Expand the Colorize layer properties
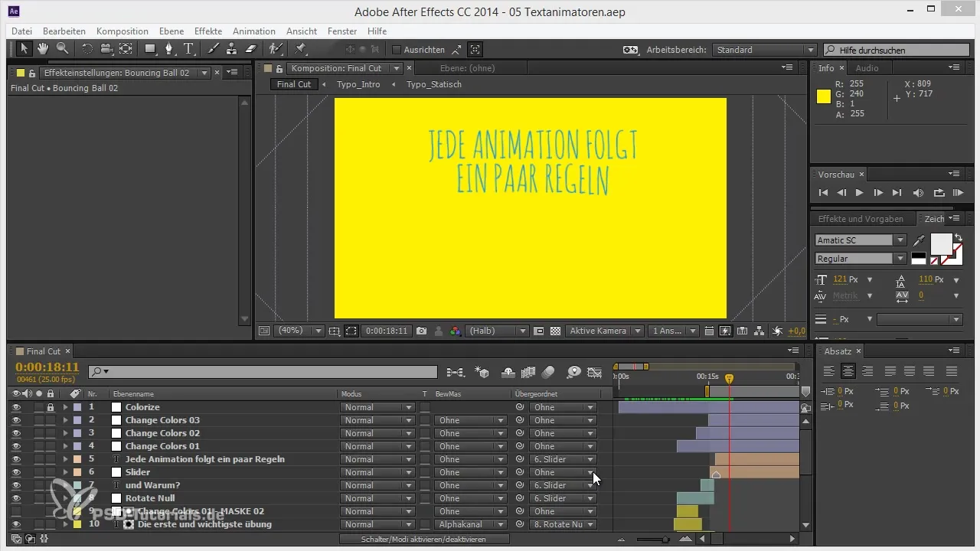This screenshot has height=551, width=980. [65, 407]
